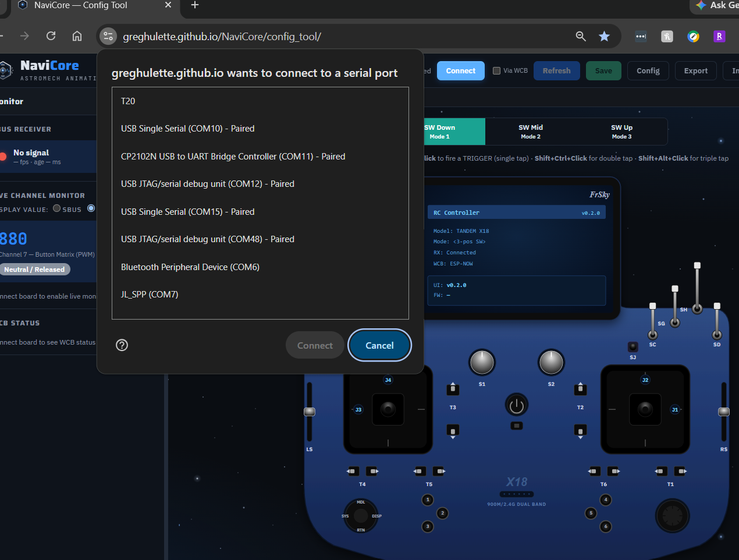Screen dimensions: 739x560
Task: Select USB Single Serial (COM15) port
Action: click(260, 212)
